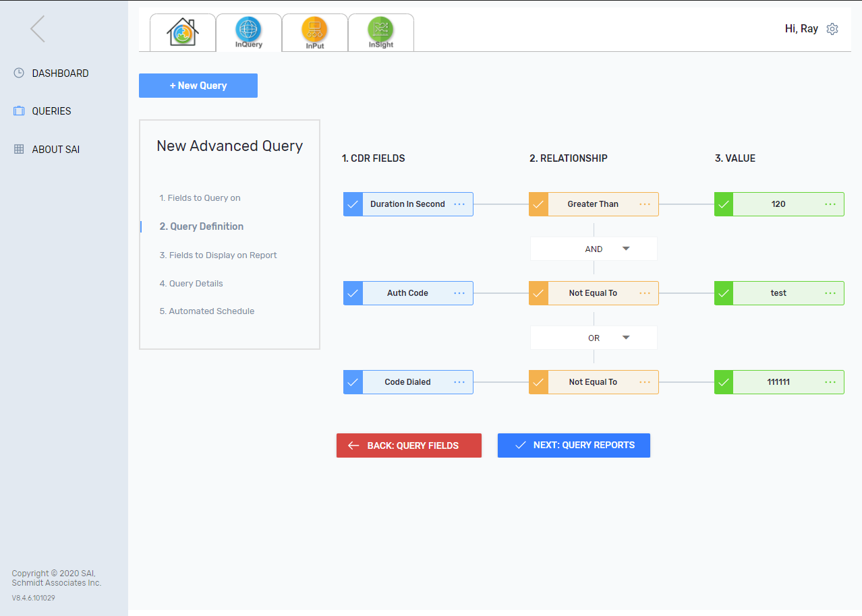This screenshot has width=862, height=616.
Task: Toggle the checkmark on Code Dialed field
Action: pos(353,382)
